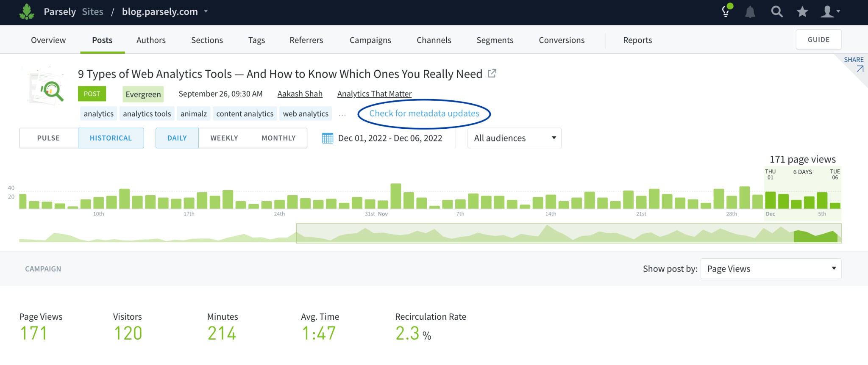Go to the Channels tab
Screen dimensions: 868x365
tap(434, 40)
